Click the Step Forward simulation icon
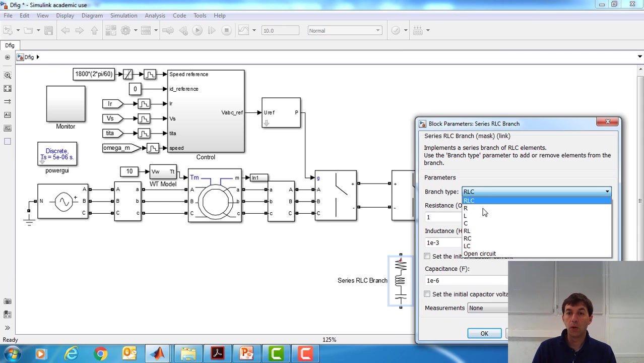This screenshot has width=644, height=363. click(211, 30)
